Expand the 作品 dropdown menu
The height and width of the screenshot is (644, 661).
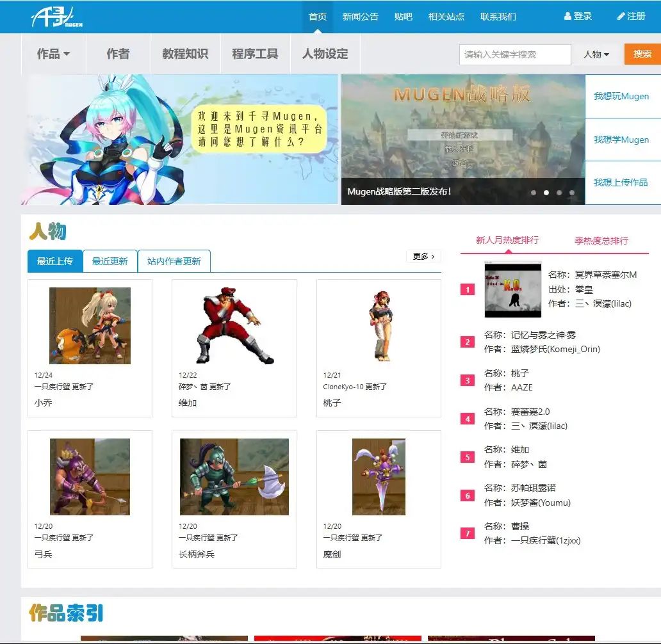(x=54, y=54)
